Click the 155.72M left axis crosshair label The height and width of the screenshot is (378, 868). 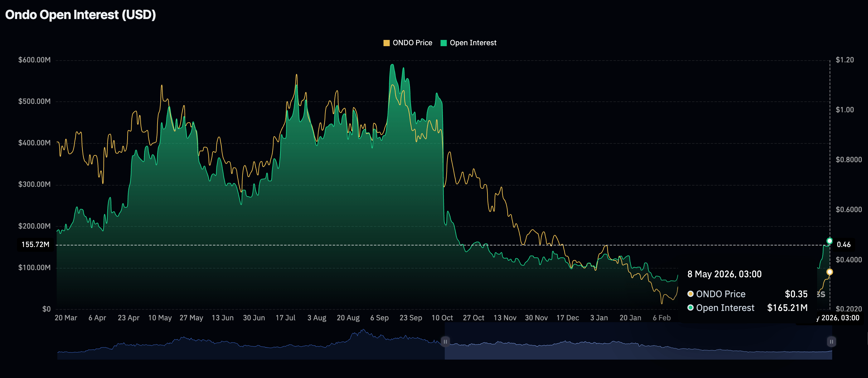35,245
